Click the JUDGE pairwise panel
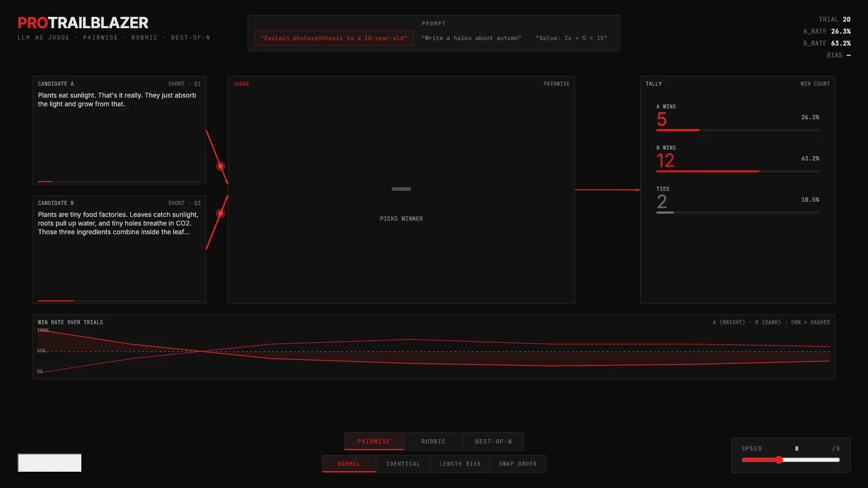 click(401, 190)
